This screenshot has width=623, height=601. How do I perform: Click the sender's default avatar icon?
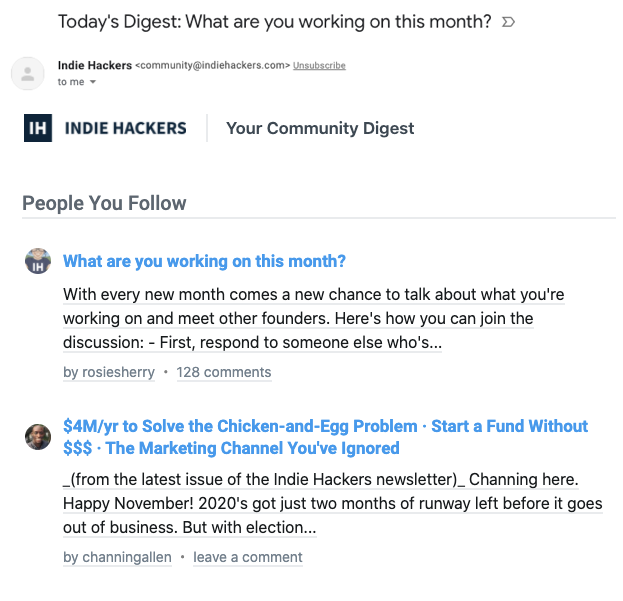27,74
